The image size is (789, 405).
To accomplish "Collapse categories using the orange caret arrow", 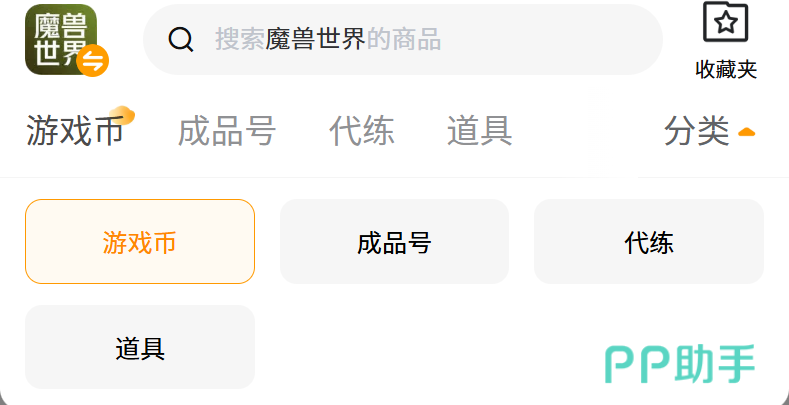I will tap(747, 131).
